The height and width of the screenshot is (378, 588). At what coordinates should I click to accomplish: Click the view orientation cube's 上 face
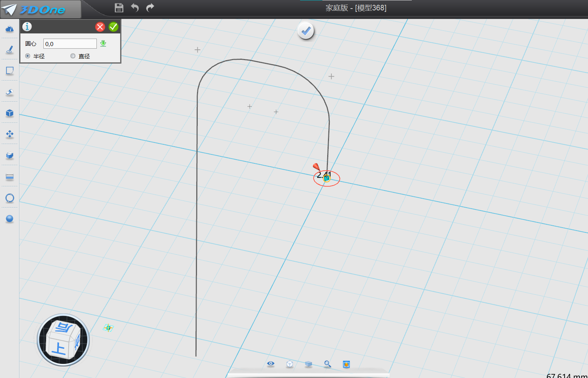[58, 349]
